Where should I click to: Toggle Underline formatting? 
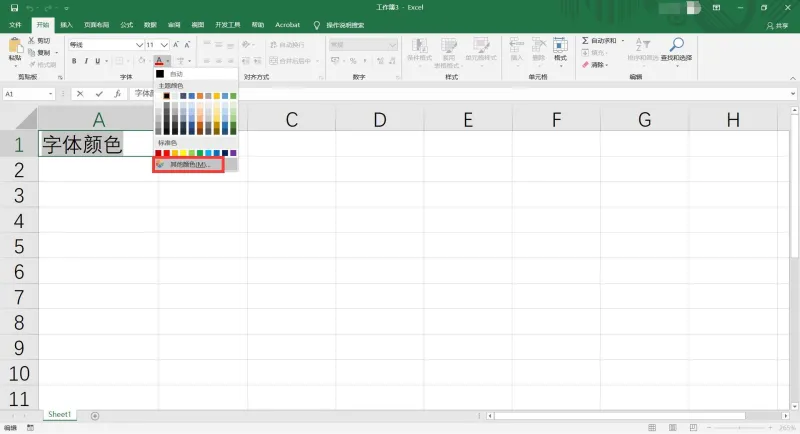coord(97,61)
